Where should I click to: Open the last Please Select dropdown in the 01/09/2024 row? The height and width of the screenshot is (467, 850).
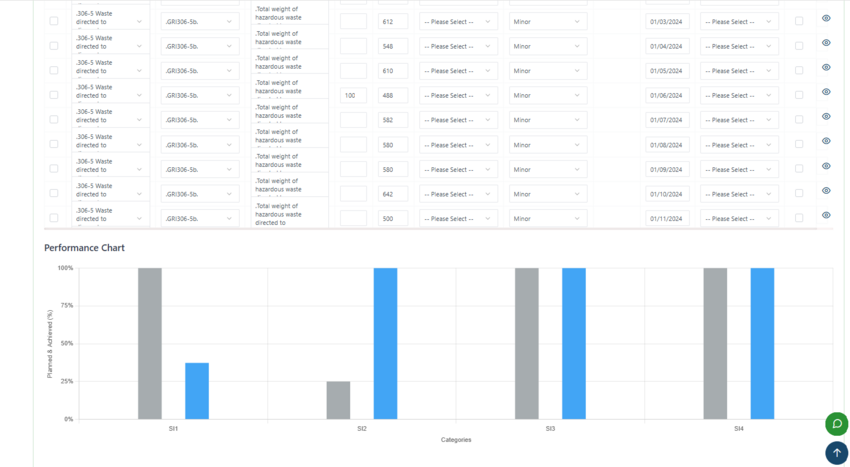[x=739, y=170]
